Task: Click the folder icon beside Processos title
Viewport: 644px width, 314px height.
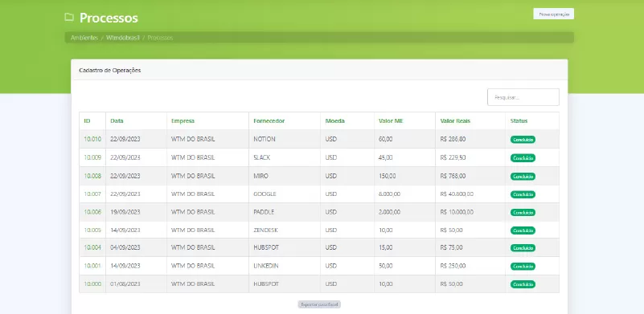Action: 69,17
